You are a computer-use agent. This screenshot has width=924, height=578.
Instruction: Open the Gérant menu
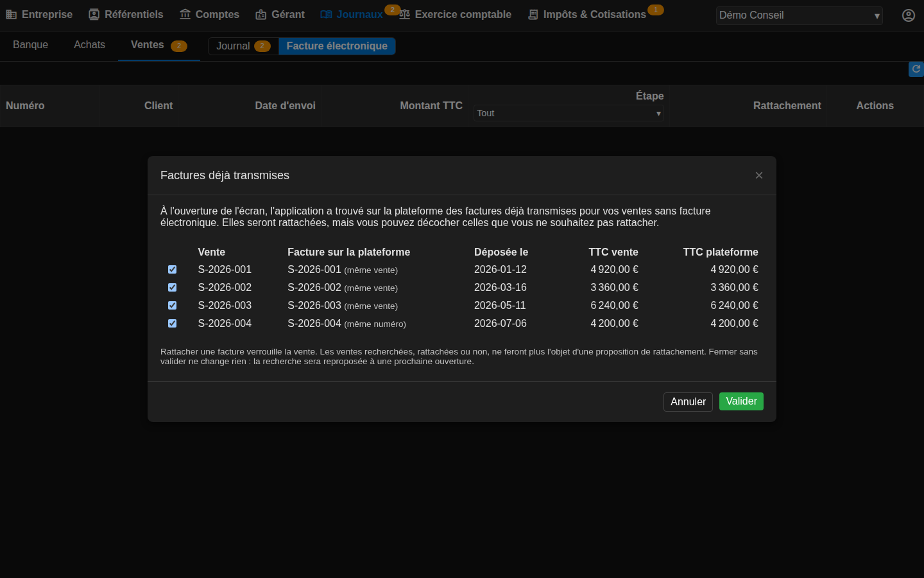280,15
